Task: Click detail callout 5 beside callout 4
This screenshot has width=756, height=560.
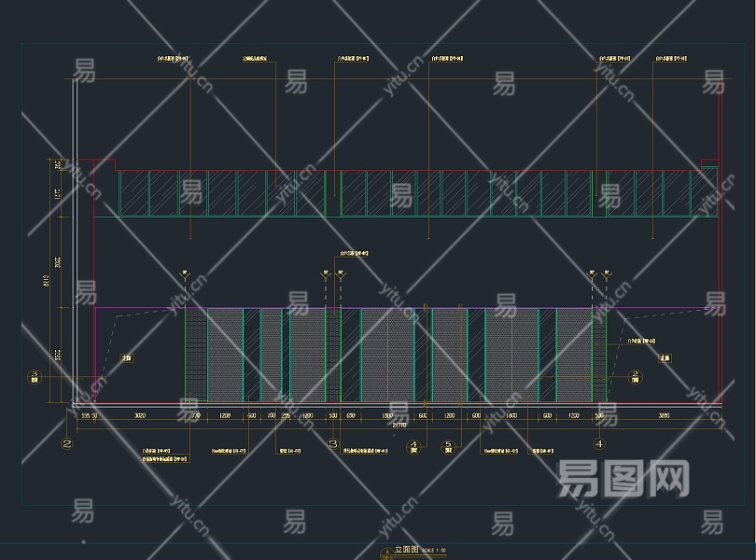Action: (x=448, y=447)
